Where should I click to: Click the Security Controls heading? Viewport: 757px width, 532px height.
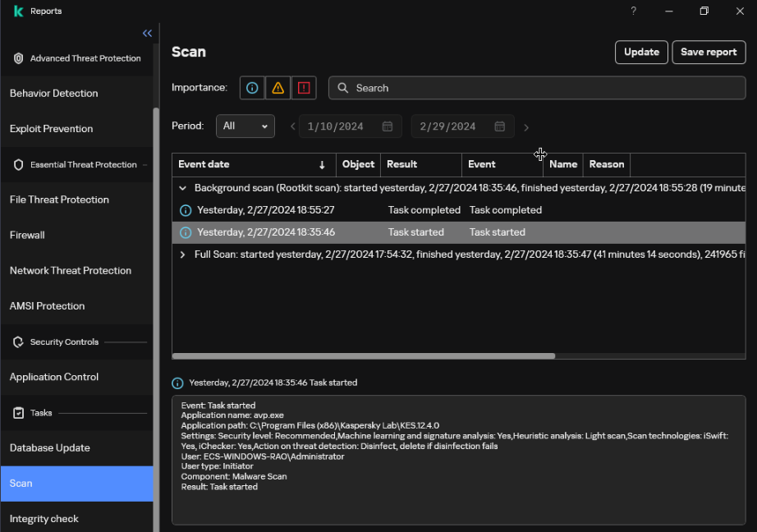click(64, 342)
